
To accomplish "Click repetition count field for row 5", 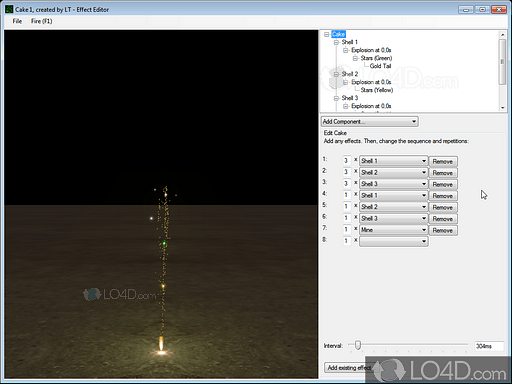I will (347, 207).
